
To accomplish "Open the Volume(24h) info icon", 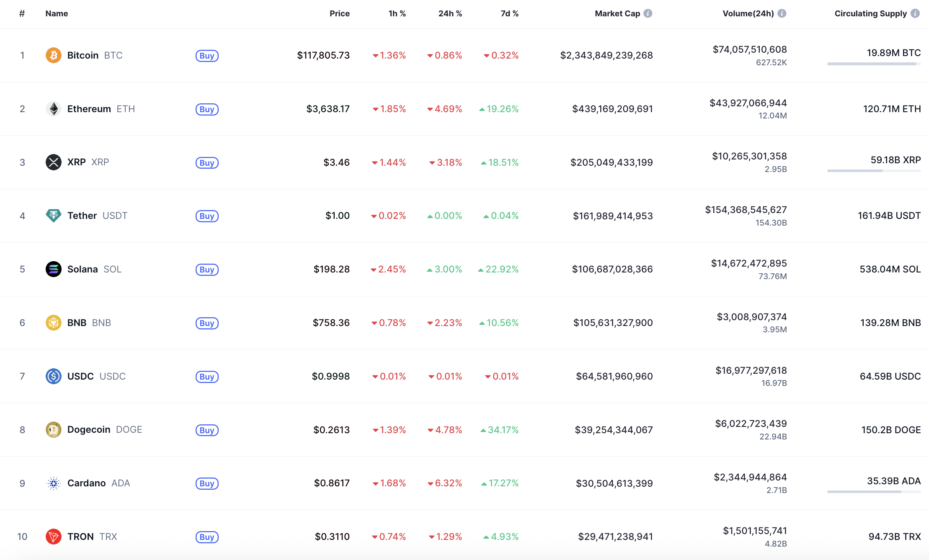I will (782, 13).
